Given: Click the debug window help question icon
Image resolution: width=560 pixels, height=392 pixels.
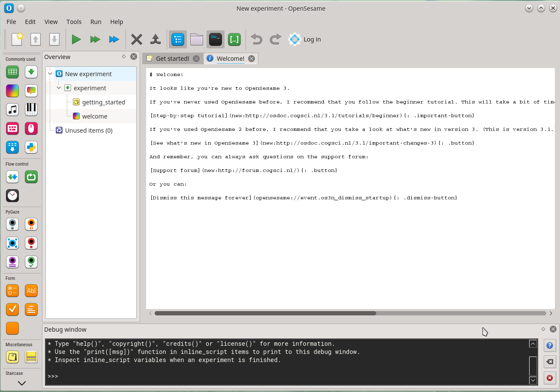Looking at the screenshot, I should 550,345.
